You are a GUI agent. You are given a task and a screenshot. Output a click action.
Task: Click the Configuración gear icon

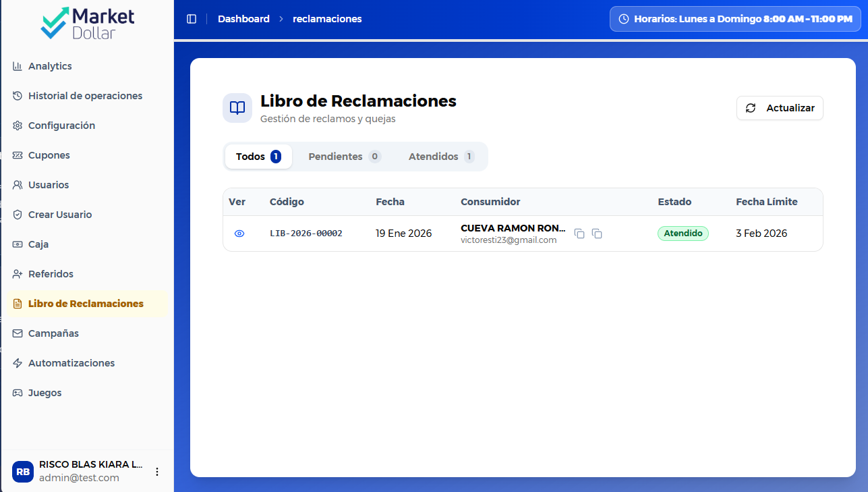(18, 126)
